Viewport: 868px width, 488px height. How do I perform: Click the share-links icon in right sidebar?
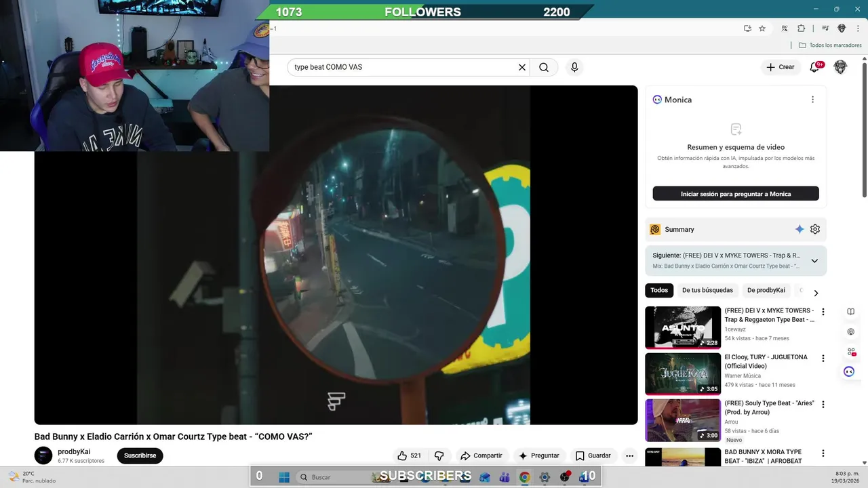[x=850, y=352]
